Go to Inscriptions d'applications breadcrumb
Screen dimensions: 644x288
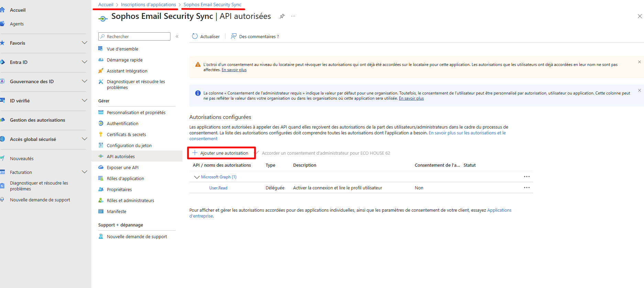148,4
